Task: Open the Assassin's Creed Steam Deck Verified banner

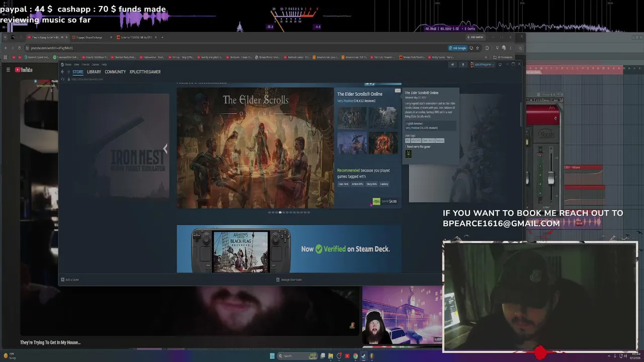Action: click(x=289, y=249)
